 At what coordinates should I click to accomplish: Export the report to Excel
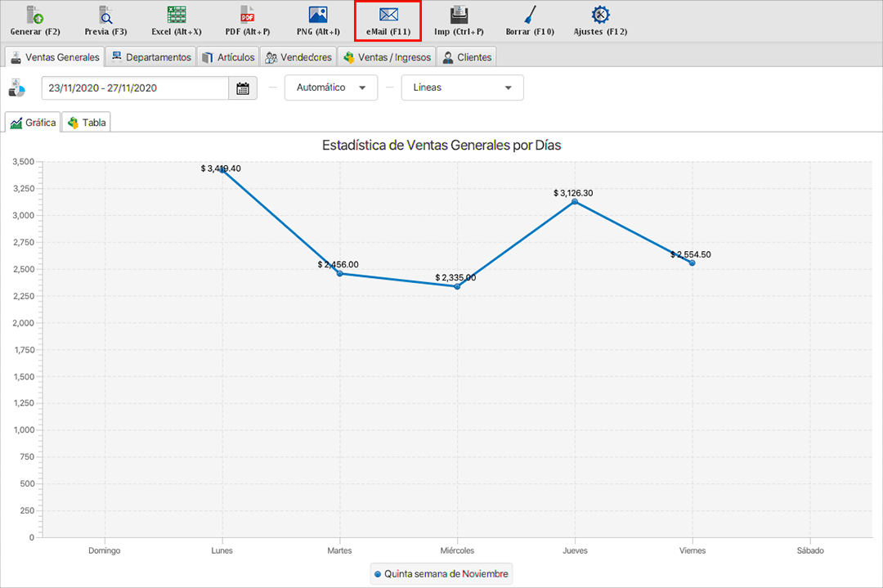pyautogui.click(x=176, y=15)
